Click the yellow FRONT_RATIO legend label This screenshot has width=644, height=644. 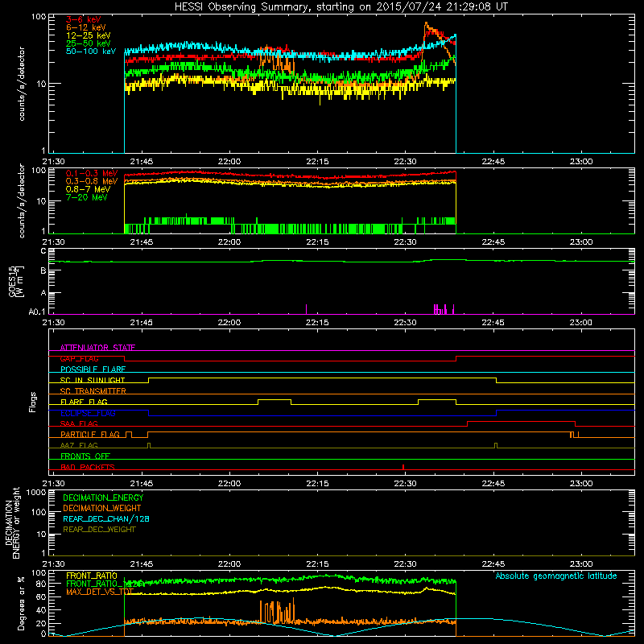click(92, 576)
